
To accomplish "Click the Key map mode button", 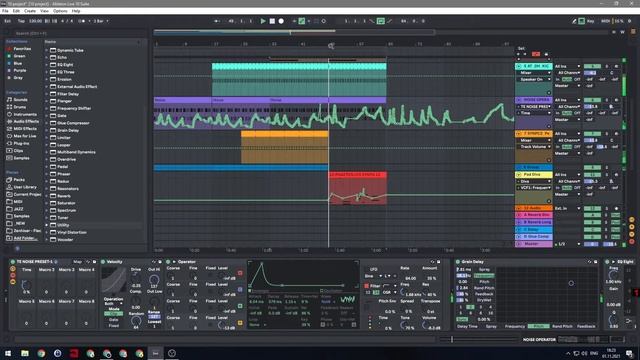I will [590, 21].
